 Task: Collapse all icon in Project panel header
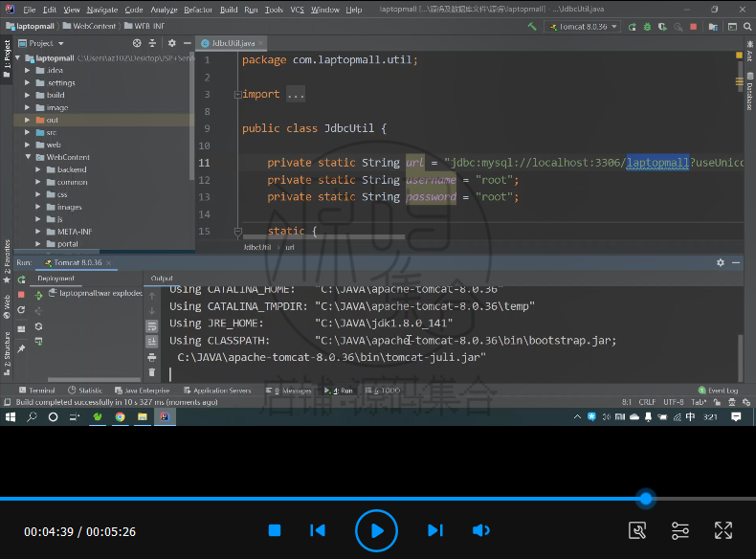click(152, 43)
